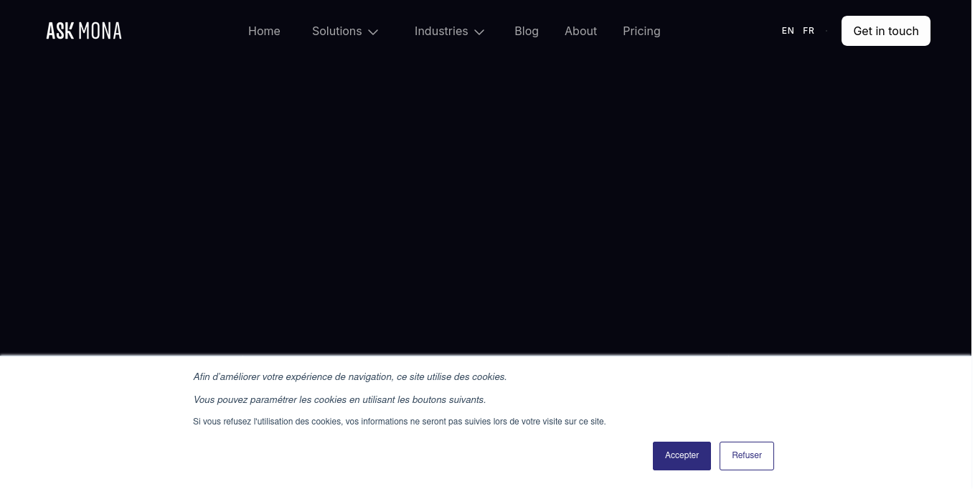View the Pricing page
The width and height of the screenshot is (980, 489).
(641, 31)
